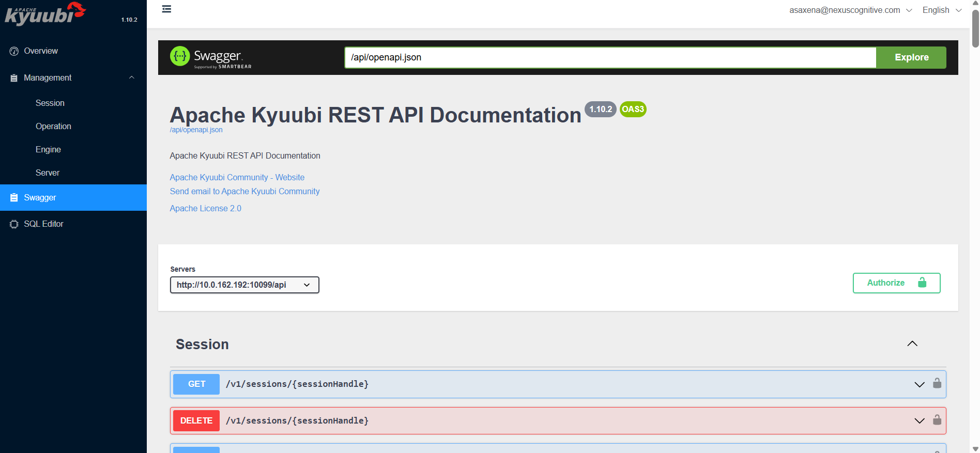Click the OAS3 badge
The image size is (980, 453).
633,110
